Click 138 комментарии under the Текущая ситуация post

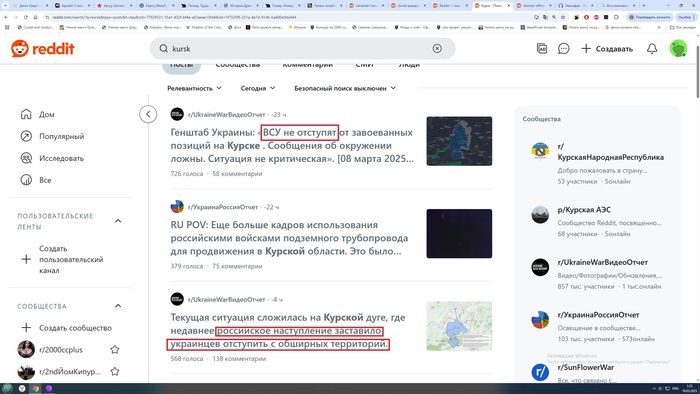[239, 358]
